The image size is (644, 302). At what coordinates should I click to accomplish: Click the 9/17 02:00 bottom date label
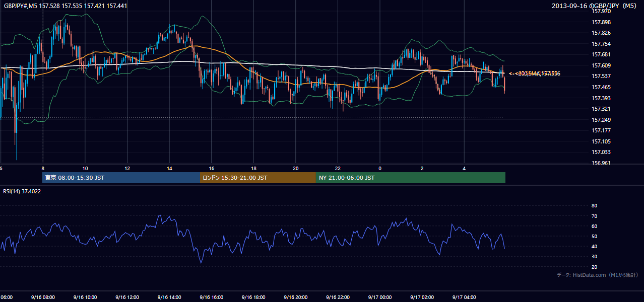422,297
